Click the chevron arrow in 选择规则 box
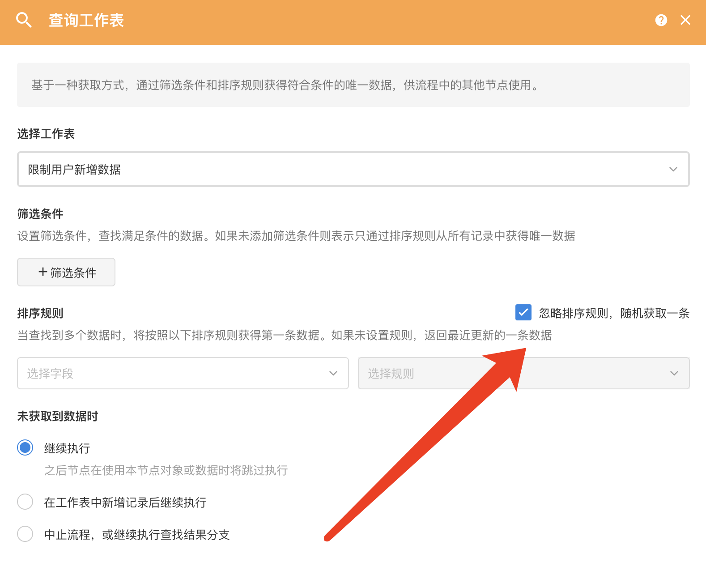 [674, 373]
